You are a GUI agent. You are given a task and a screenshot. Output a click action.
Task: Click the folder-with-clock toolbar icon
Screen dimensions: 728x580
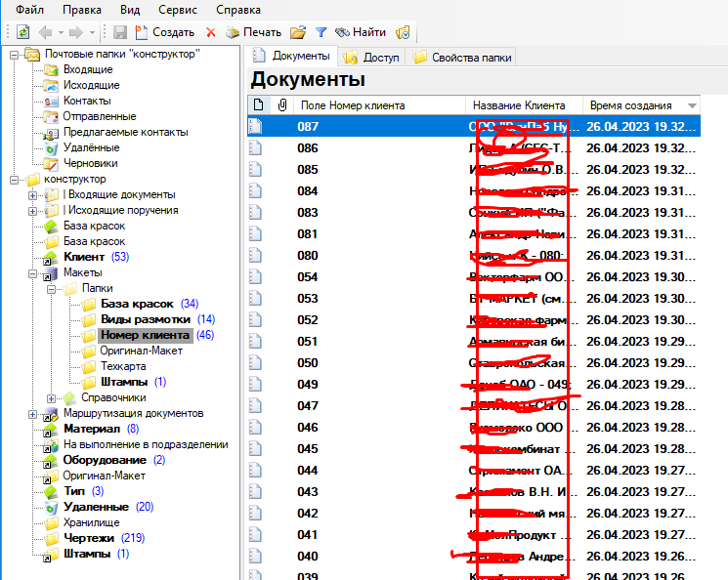403,32
